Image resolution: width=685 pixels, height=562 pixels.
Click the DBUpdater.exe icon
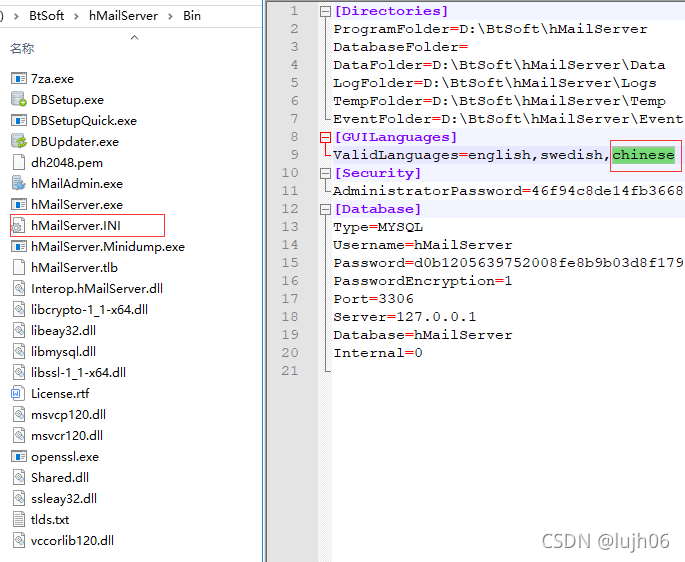(18, 142)
